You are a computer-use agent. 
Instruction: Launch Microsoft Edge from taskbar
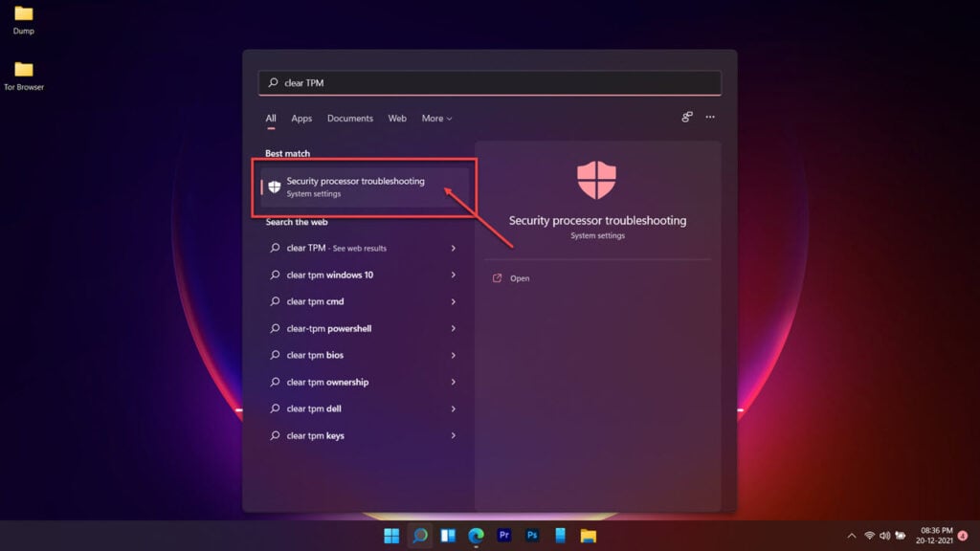[x=477, y=536]
